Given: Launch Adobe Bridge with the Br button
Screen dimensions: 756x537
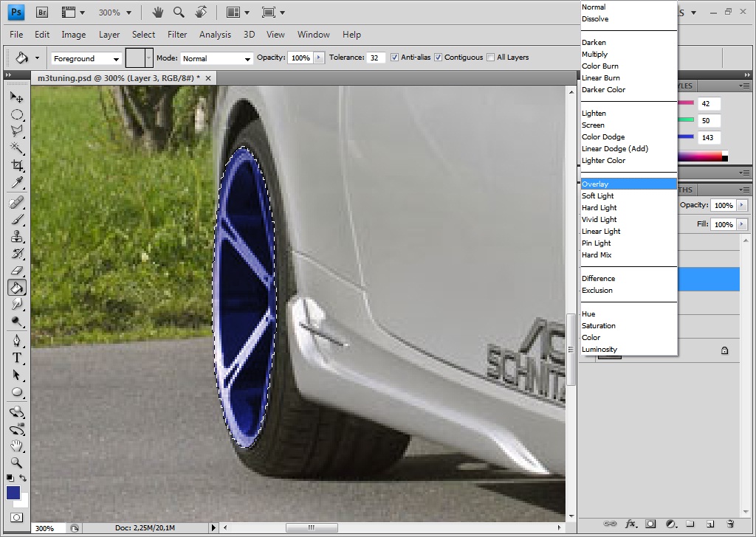Looking at the screenshot, I should pos(42,13).
